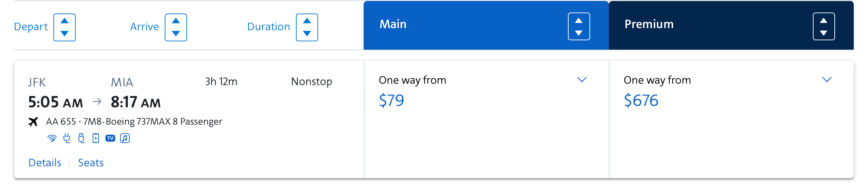Expand the Main fare options chevron

pyautogui.click(x=582, y=80)
